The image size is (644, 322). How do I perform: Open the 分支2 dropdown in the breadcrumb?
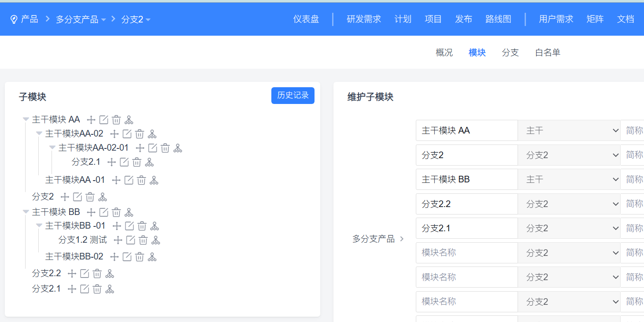pos(148,20)
